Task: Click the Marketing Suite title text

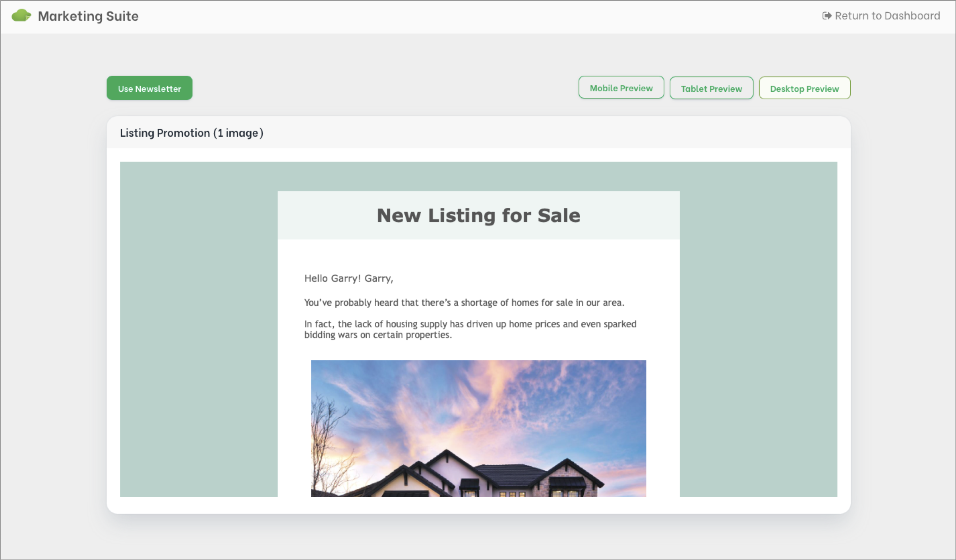Action: pyautogui.click(x=88, y=16)
